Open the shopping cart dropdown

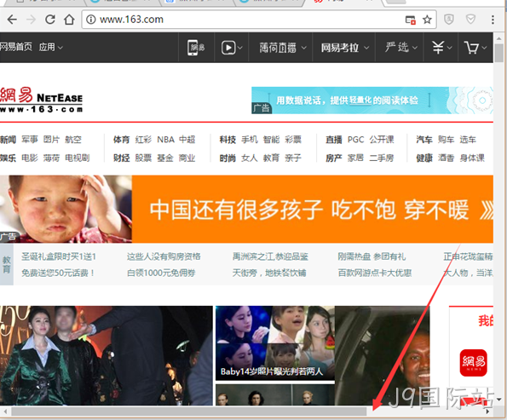[x=475, y=48]
